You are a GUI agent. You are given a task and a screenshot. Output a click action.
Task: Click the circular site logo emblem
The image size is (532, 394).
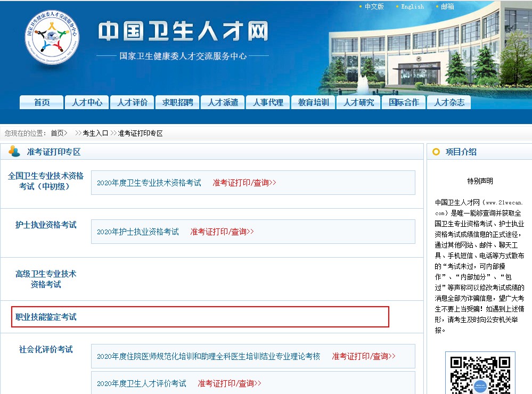pyautogui.click(x=52, y=38)
